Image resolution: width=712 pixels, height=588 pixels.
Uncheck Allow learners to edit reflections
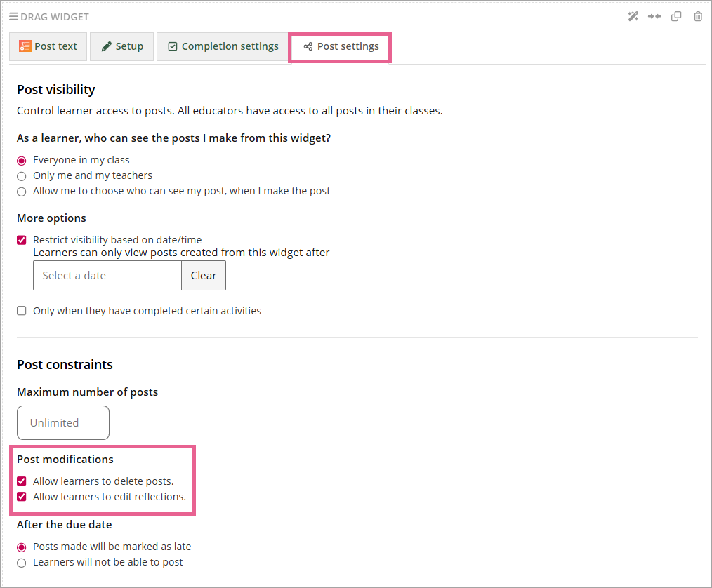coord(21,497)
